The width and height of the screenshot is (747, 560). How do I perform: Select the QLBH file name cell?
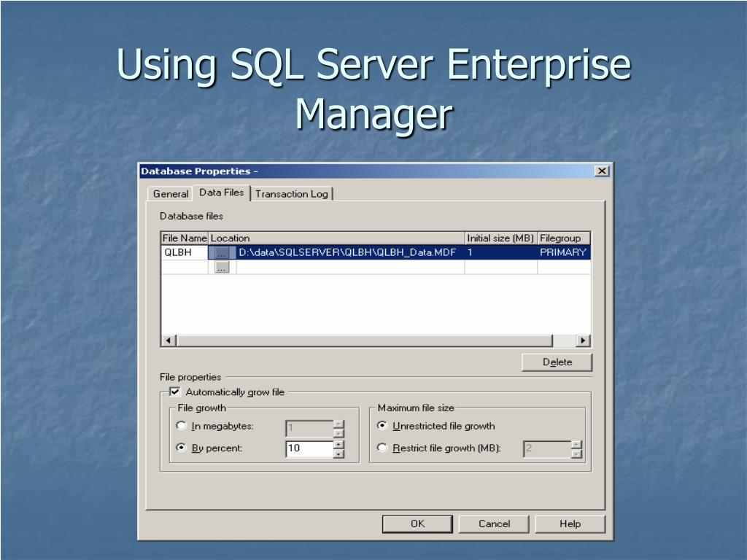pos(185,252)
